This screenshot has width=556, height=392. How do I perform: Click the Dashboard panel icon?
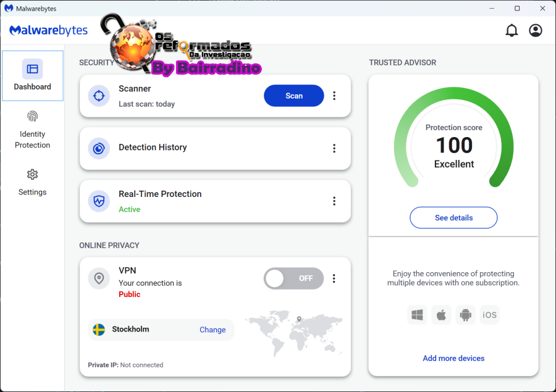click(32, 69)
